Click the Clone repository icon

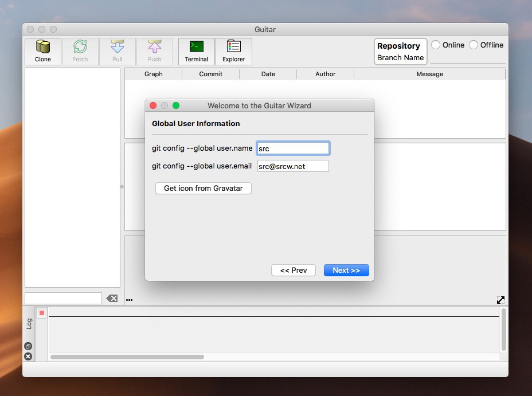click(x=43, y=51)
